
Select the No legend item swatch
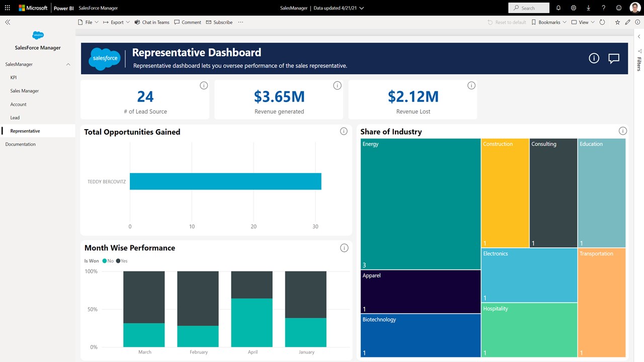[x=105, y=261]
